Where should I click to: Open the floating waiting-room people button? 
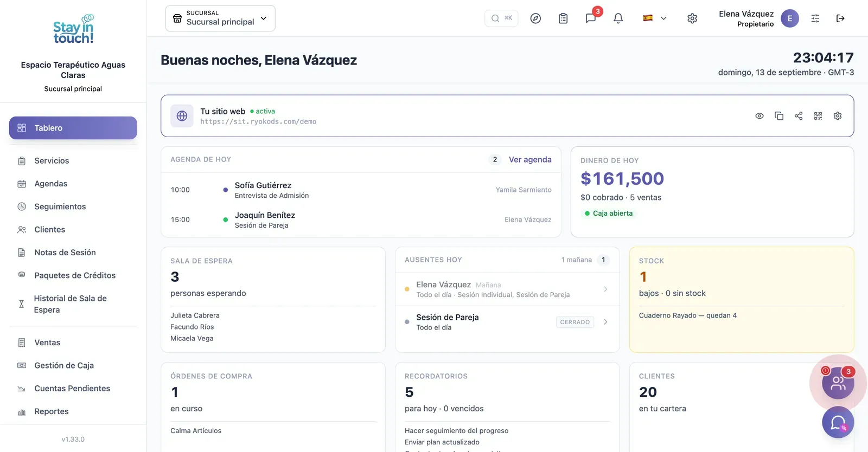(838, 383)
